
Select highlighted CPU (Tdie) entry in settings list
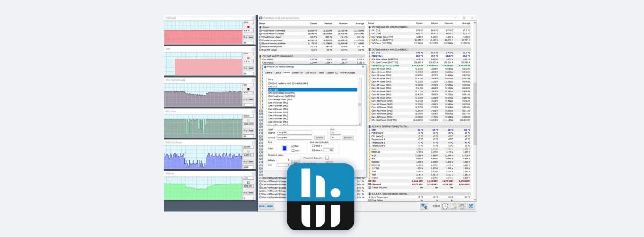pyautogui.click(x=313, y=90)
